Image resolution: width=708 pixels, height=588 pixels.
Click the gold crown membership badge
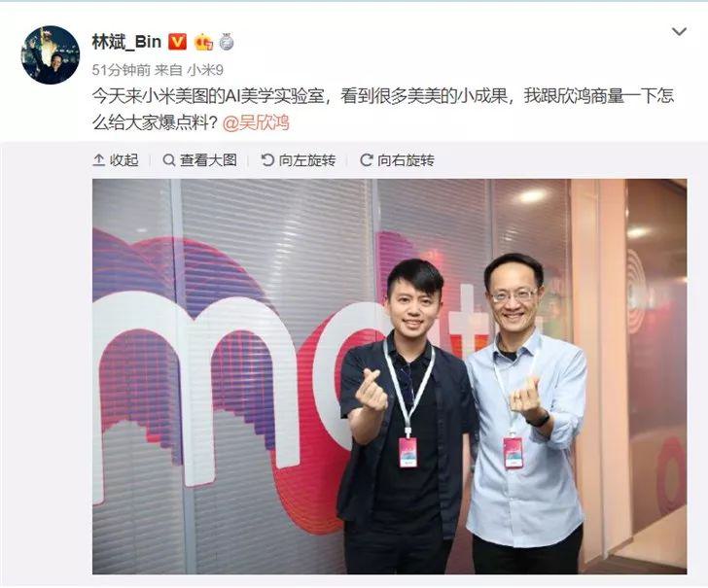pyautogui.click(x=203, y=43)
